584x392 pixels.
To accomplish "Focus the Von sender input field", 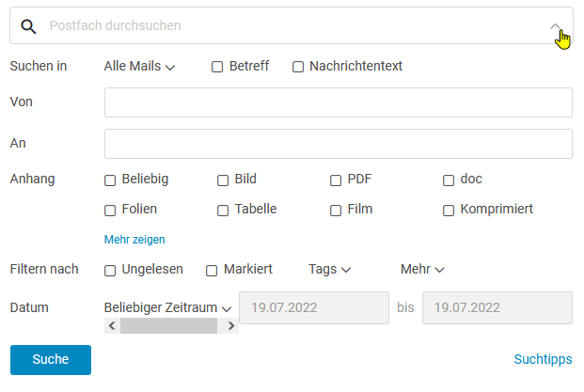I will click(x=339, y=102).
